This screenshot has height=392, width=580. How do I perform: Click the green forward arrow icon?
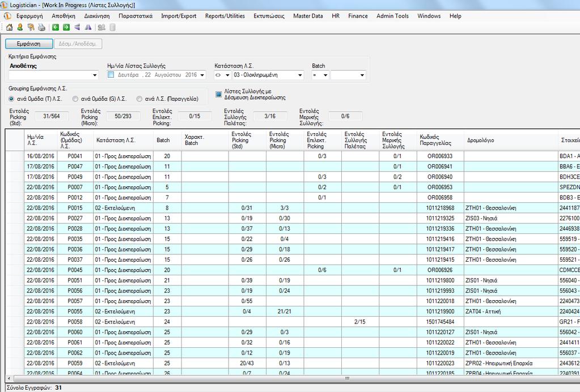coord(66,27)
